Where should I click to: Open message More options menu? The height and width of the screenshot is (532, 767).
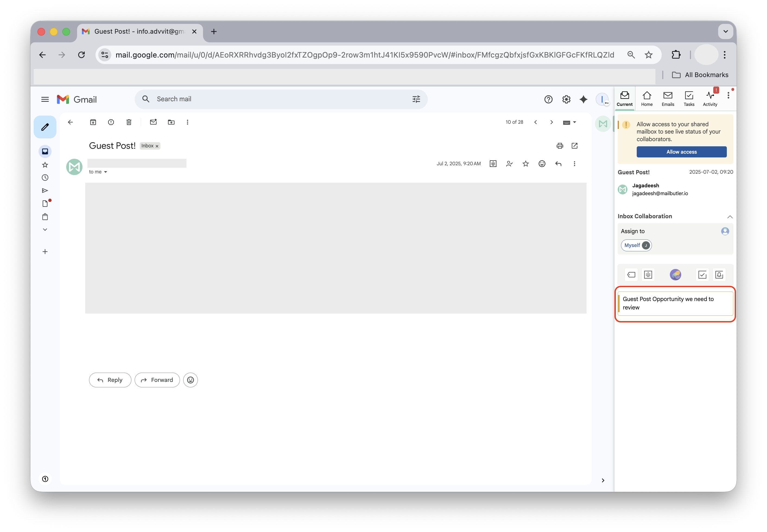(x=574, y=164)
